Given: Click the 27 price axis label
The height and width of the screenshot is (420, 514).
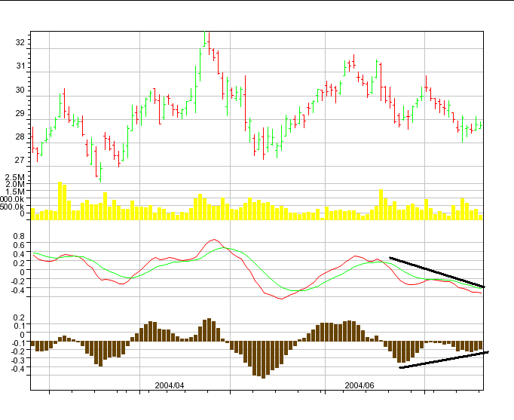Looking at the screenshot, I should [x=19, y=161].
